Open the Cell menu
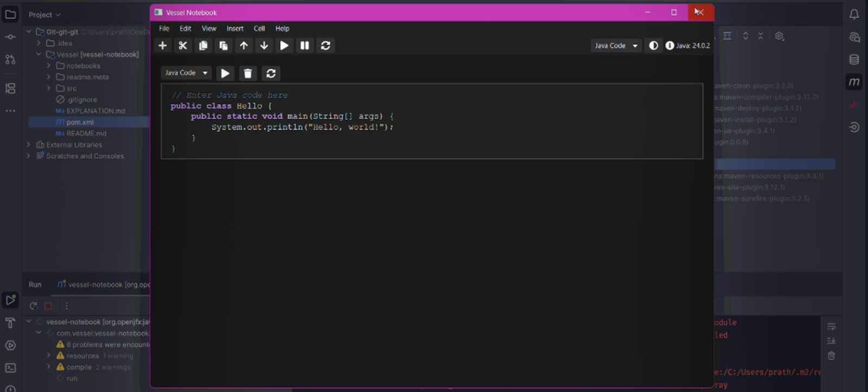The height and width of the screenshot is (392, 868). [259, 29]
